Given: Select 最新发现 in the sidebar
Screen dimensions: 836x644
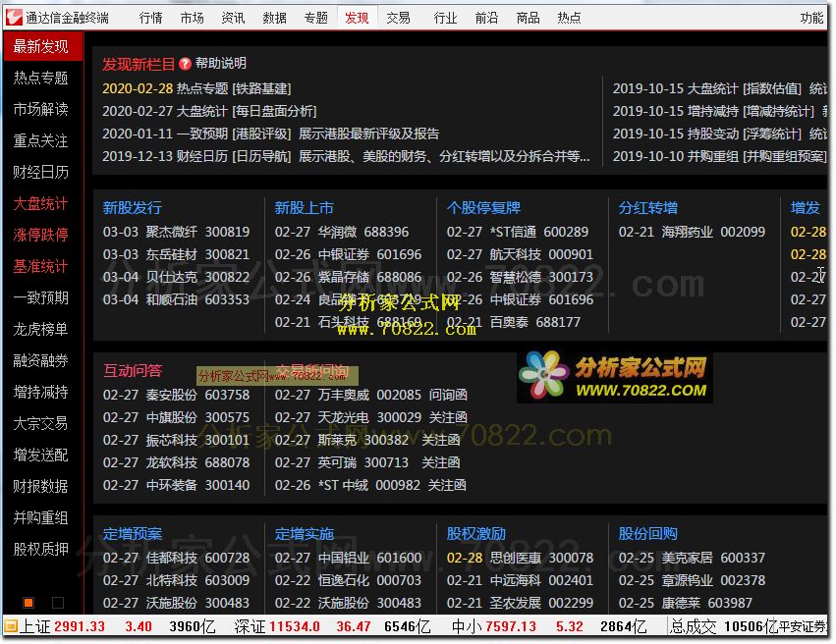Looking at the screenshot, I should 42,46.
